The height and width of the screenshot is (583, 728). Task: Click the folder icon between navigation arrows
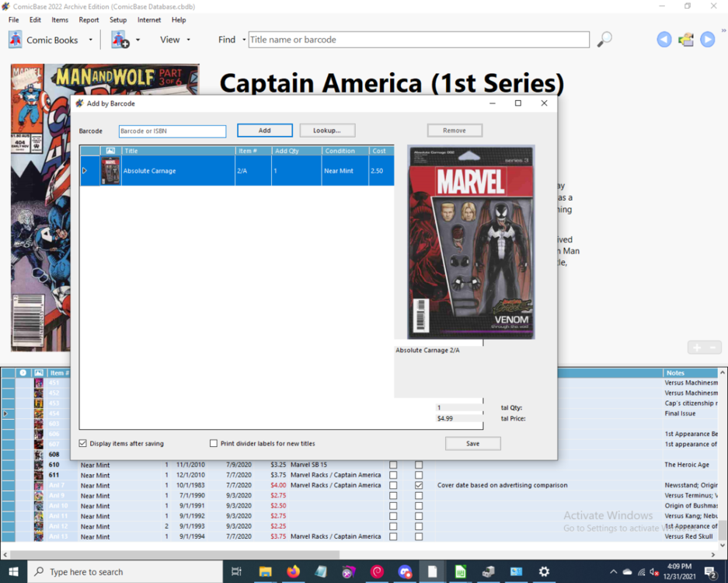(x=685, y=40)
